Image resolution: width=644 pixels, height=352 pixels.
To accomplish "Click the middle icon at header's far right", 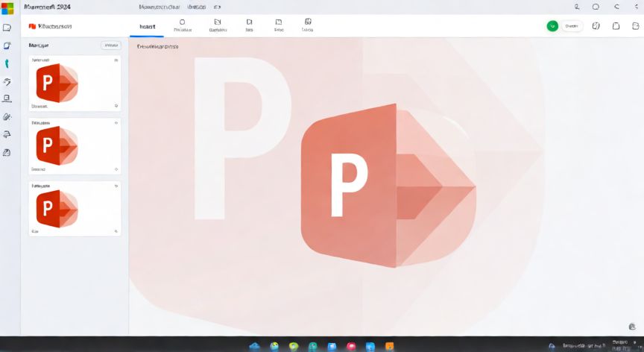I will 616,26.
